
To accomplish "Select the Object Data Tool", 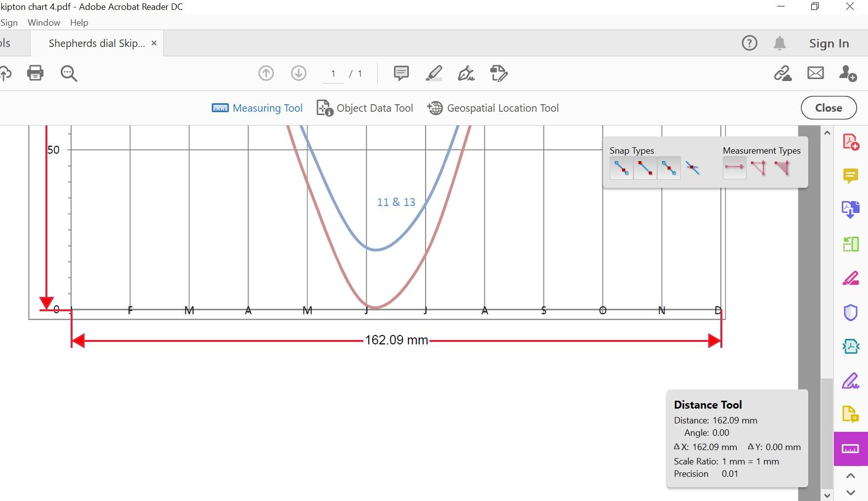I will pyautogui.click(x=365, y=108).
